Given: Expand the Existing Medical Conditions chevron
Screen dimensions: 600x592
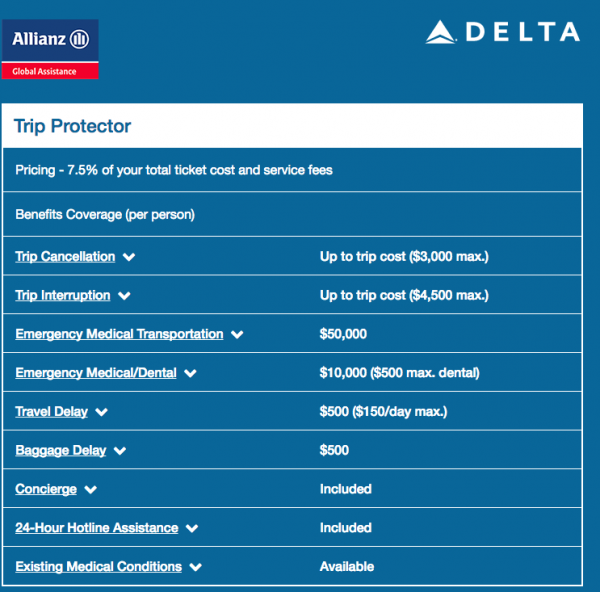Looking at the screenshot, I should tap(196, 567).
